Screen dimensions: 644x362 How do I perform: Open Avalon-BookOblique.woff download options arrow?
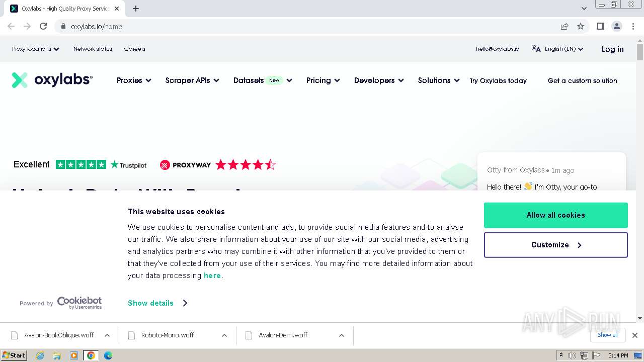pos(107,335)
